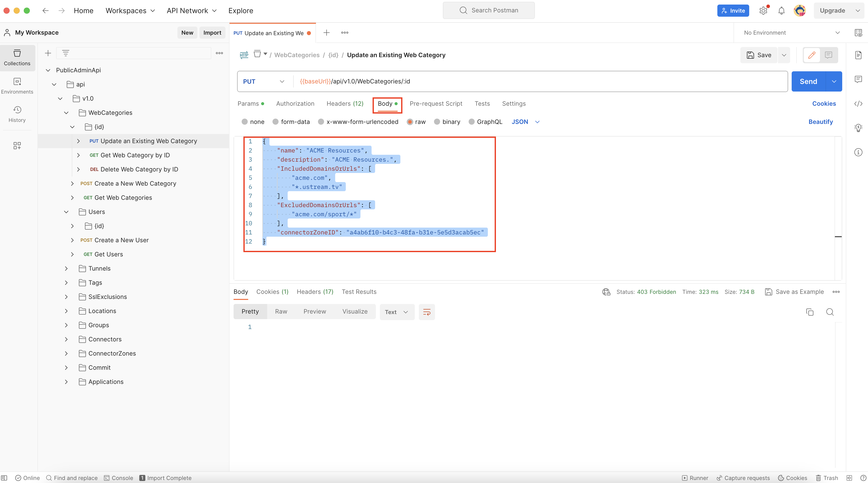Copy response body with copy icon
This screenshot has height=483, width=868.
click(810, 312)
